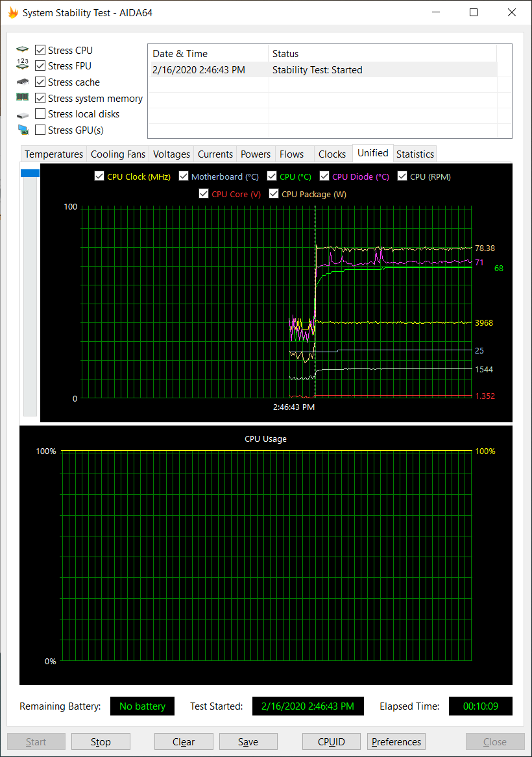
Task: Click the cache chip icon beside Stress cache
Action: [22, 82]
